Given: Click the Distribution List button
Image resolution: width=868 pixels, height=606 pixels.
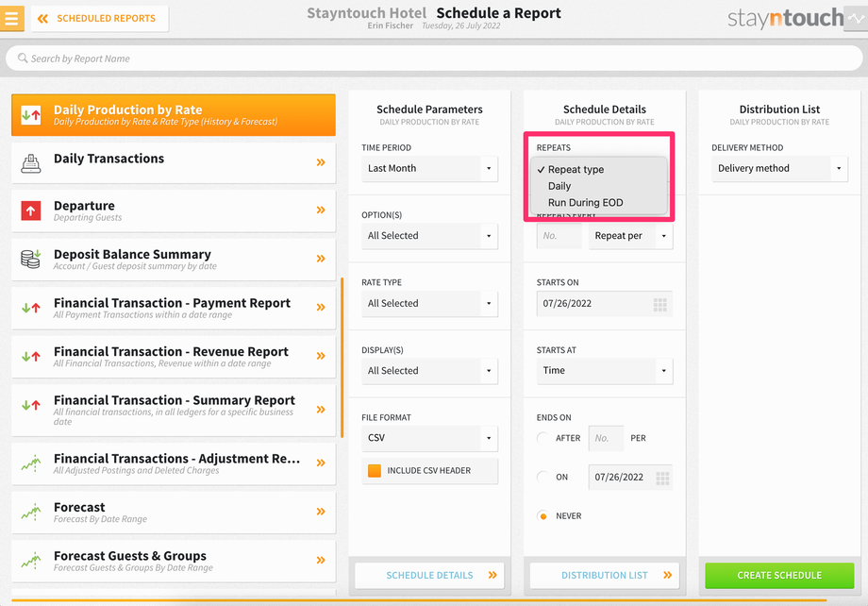Looking at the screenshot, I should (605, 576).
